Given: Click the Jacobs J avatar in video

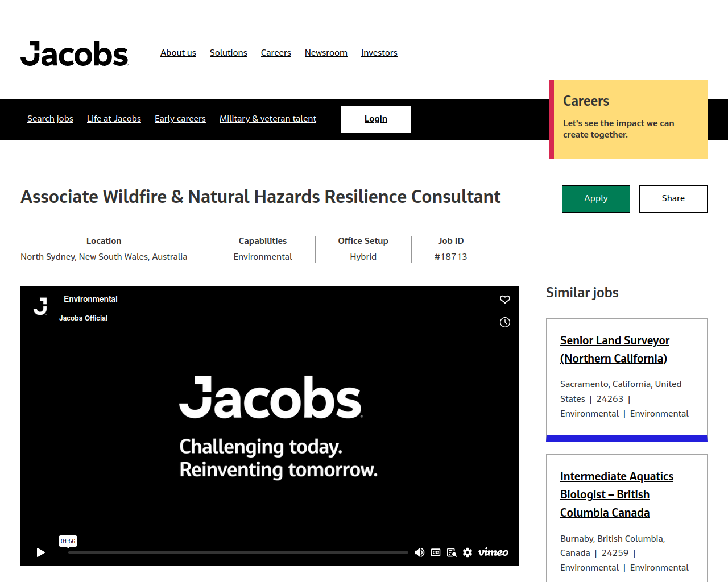Looking at the screenshot, I should tap(40, 306).
